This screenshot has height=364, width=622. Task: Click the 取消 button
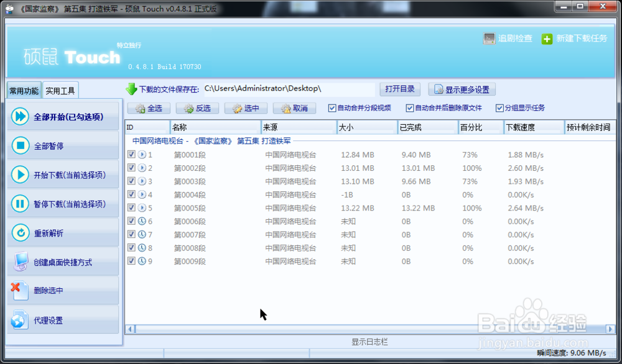(294, 108)
